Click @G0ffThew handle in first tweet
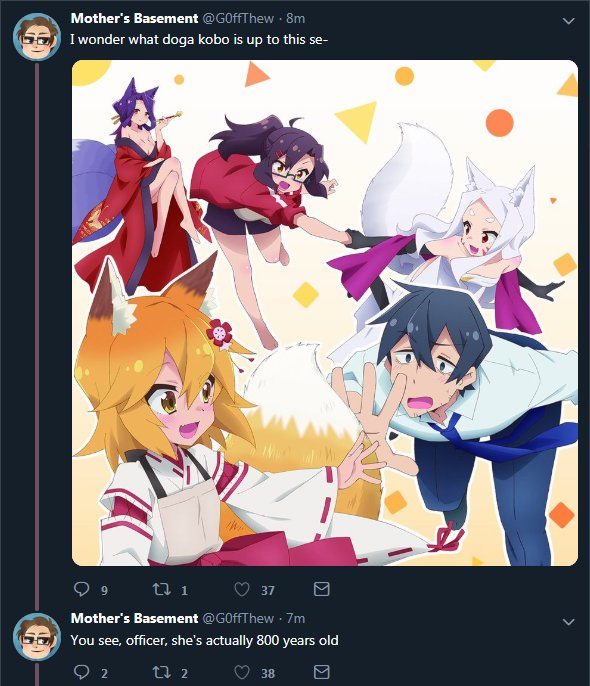Viewport: 590px width, 686px height. pos(239,18)
